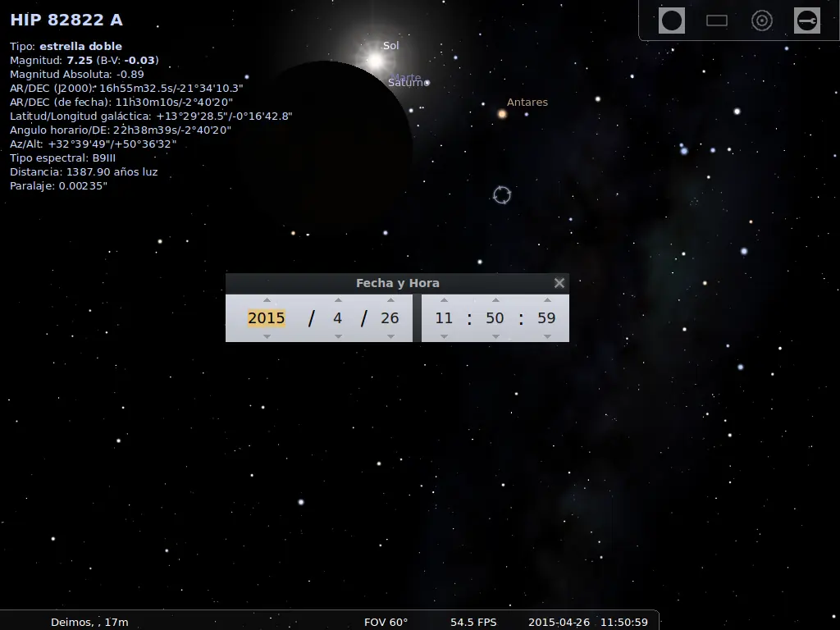Decrease the month using the down arrow
Screen dimensions: 840x630
click(x=336, y=336)
